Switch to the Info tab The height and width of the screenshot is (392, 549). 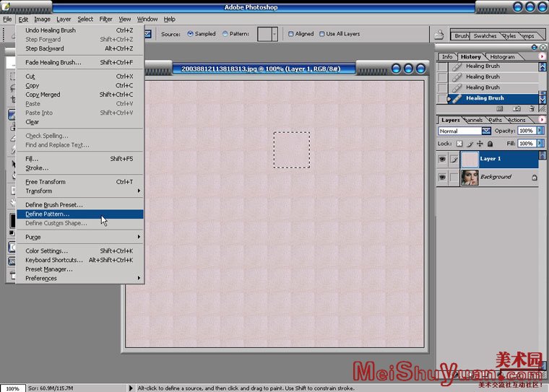447,57
